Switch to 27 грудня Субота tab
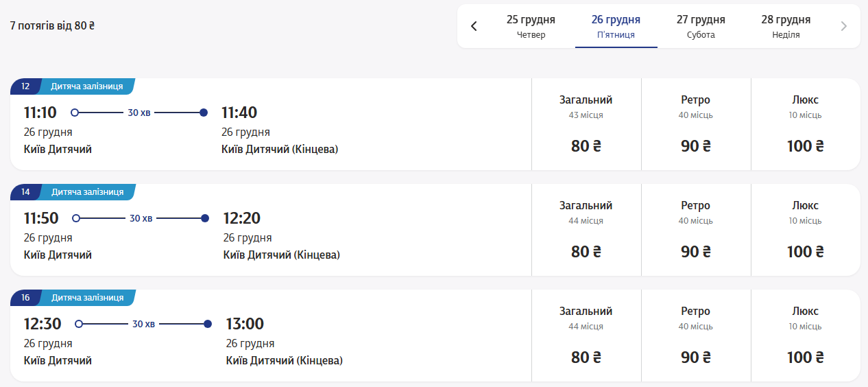Image resolution: width=868 pixels, height=387 pixels. 701,27
